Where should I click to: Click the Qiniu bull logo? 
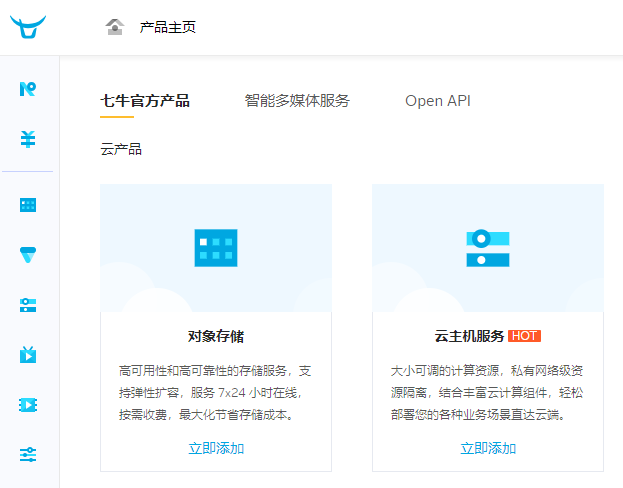coord(28,27)
